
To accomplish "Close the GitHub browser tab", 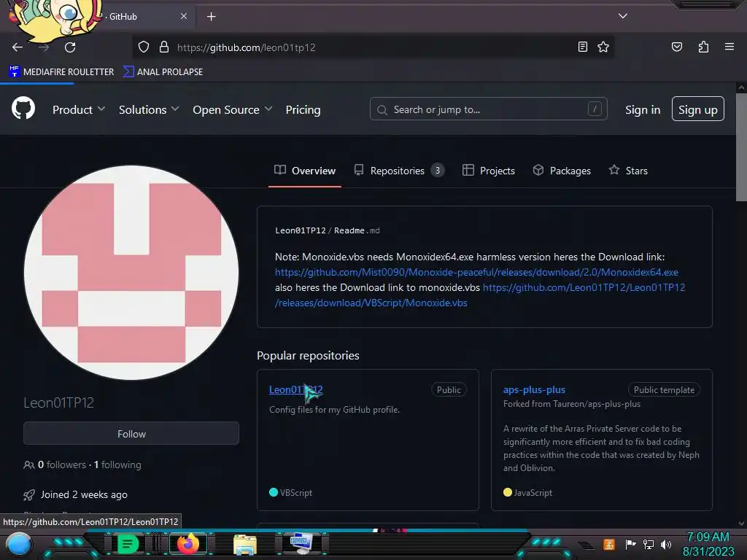I will (184, 16).
